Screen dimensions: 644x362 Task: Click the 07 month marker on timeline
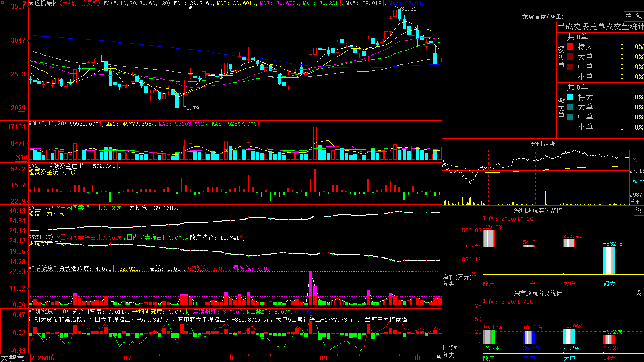128,358
